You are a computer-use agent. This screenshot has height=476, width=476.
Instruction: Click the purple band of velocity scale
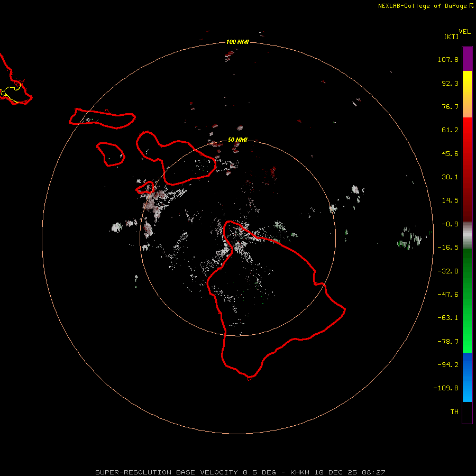coord(467,59)
